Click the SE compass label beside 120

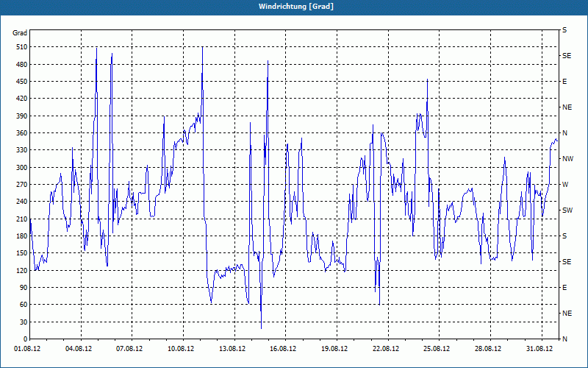coord(567,262)
